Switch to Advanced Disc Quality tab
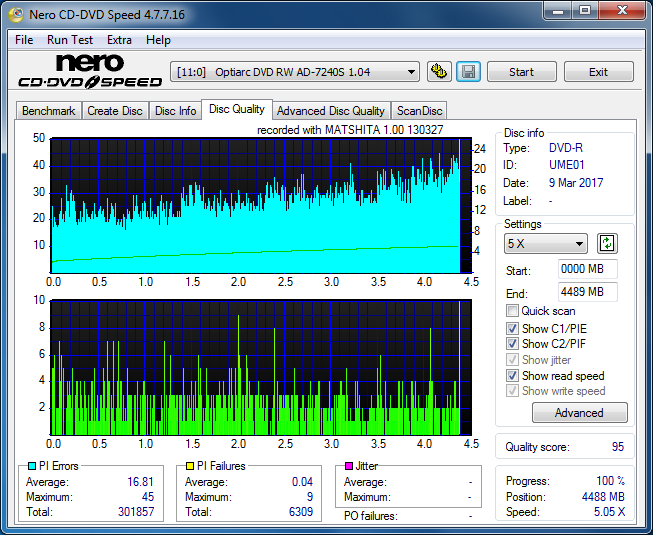 click(331, 111)
